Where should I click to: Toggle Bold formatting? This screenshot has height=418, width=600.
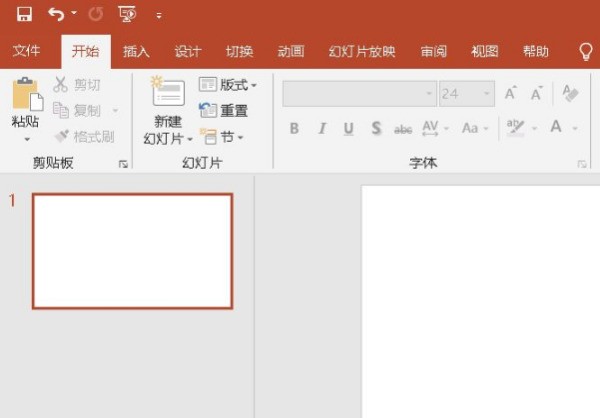coord(294,128)
